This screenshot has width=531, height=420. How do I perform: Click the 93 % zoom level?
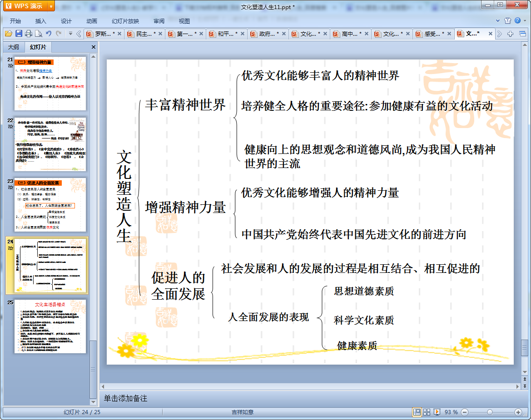point(451,412)
